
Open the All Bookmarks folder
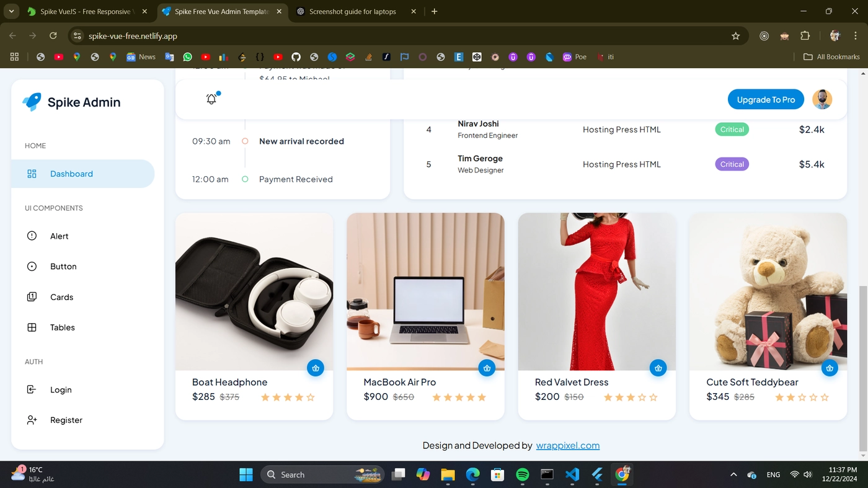tap(831, 56)
